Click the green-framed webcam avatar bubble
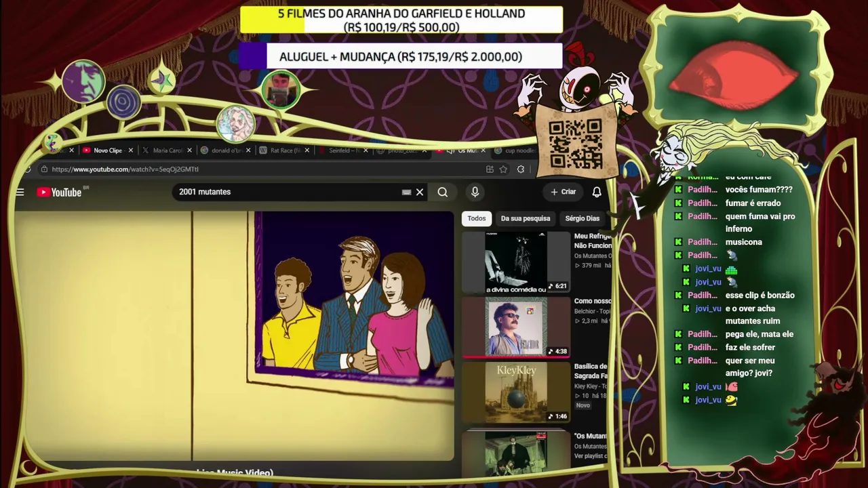The height and width of the screenshot is (488, 868). pyautogui.click(x=281, y=90)
